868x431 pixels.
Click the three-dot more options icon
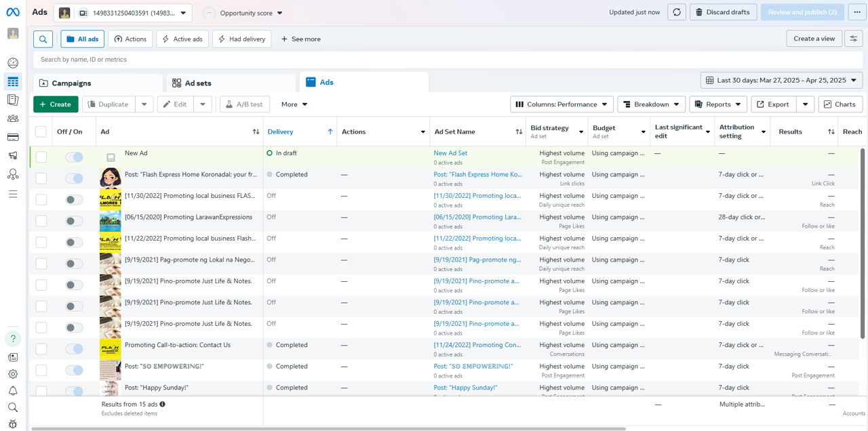857,12
